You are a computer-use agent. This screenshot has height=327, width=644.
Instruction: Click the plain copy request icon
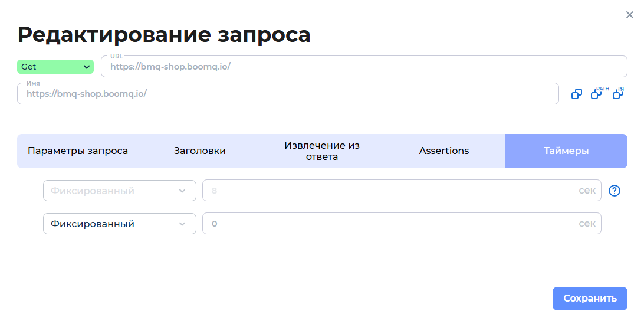(x=577, y=94)
